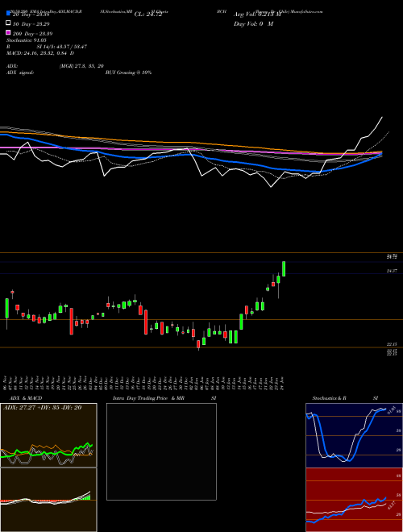Click the orange moving average line
Viewport: 403px width, 532px height.
coord(190,143)
